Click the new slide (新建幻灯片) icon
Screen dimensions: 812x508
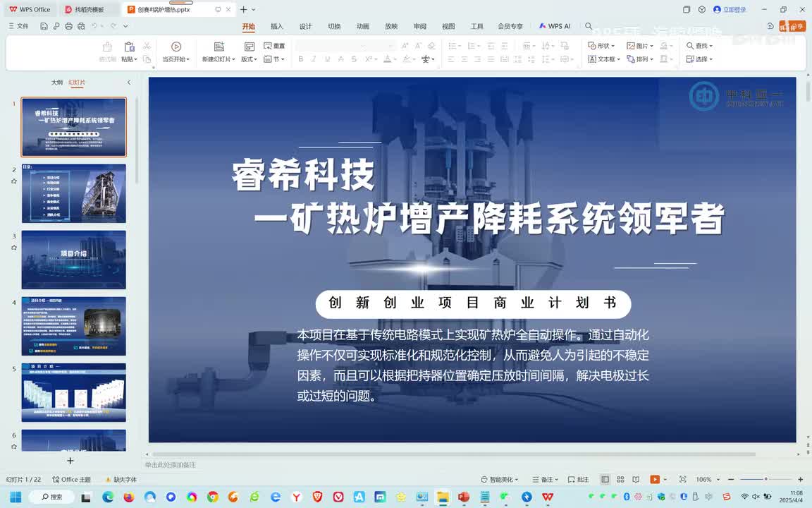pos(219,47)
